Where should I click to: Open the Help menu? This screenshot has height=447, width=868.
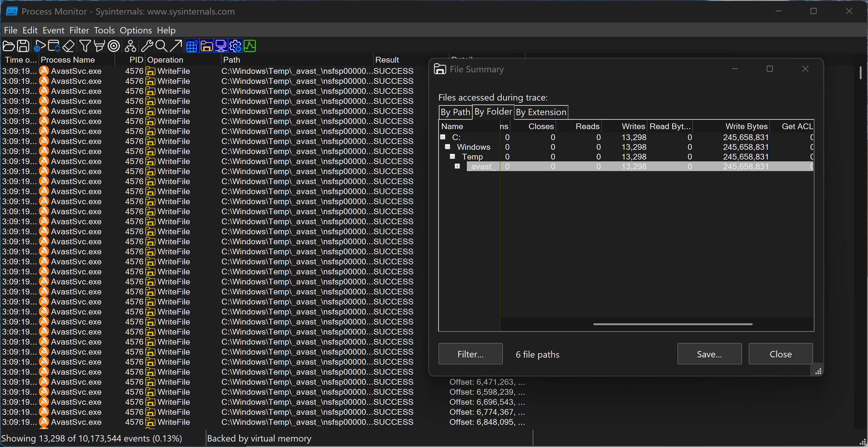[x=166, y=30]
